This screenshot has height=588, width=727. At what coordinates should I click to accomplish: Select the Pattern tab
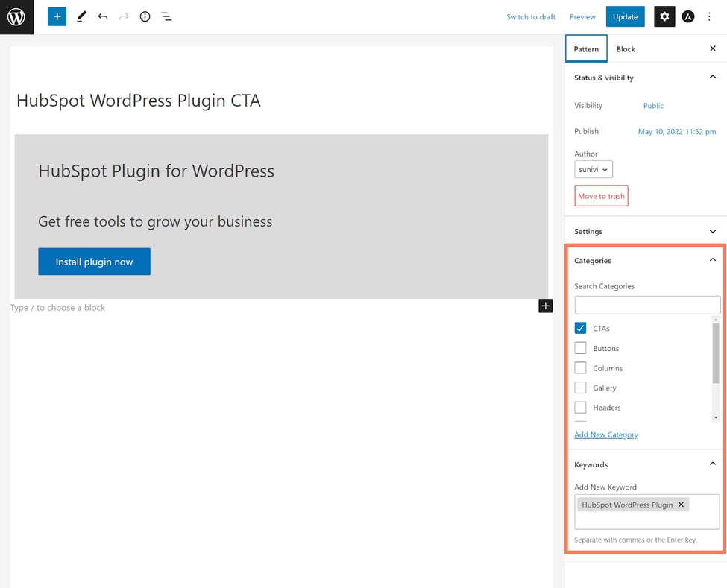(586, 49)
